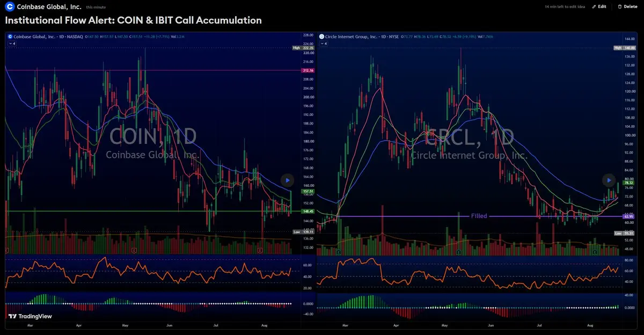Click the +11.28 (+7.71%) change value on COIN
Viewport: 644px width, 335px height.
[x=156, y=37]
